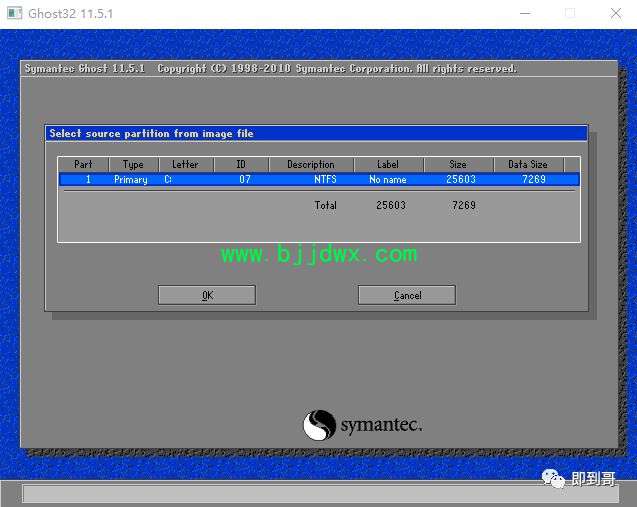Click the 'Select source partition from image file' title bar

[x=316, y=133]
